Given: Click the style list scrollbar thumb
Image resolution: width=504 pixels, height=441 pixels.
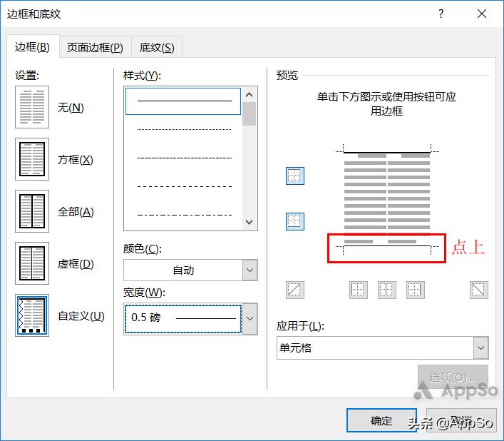Looking at the screenshot, I should tap(249, 113).
